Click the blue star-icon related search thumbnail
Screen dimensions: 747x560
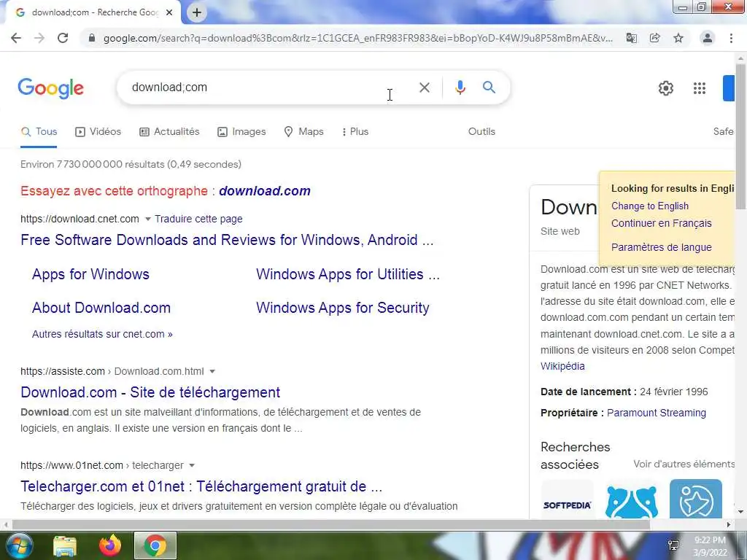click(x=695, y=499)
